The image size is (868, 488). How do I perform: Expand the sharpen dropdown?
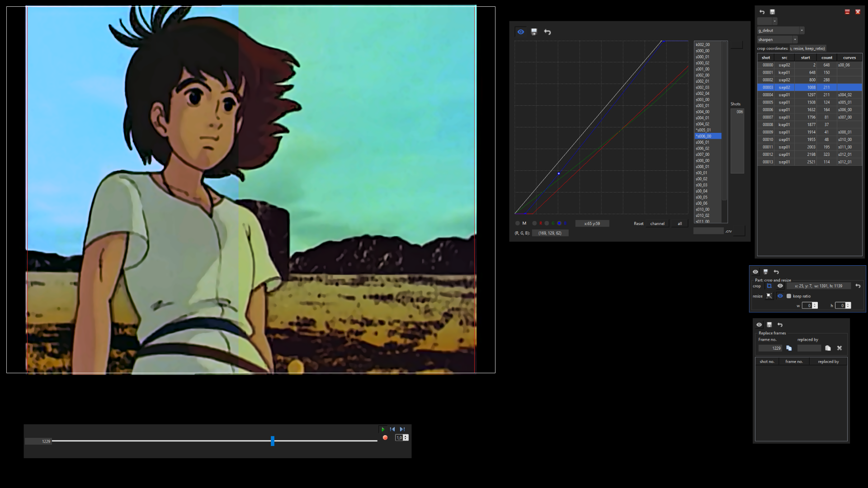(795, 40)
